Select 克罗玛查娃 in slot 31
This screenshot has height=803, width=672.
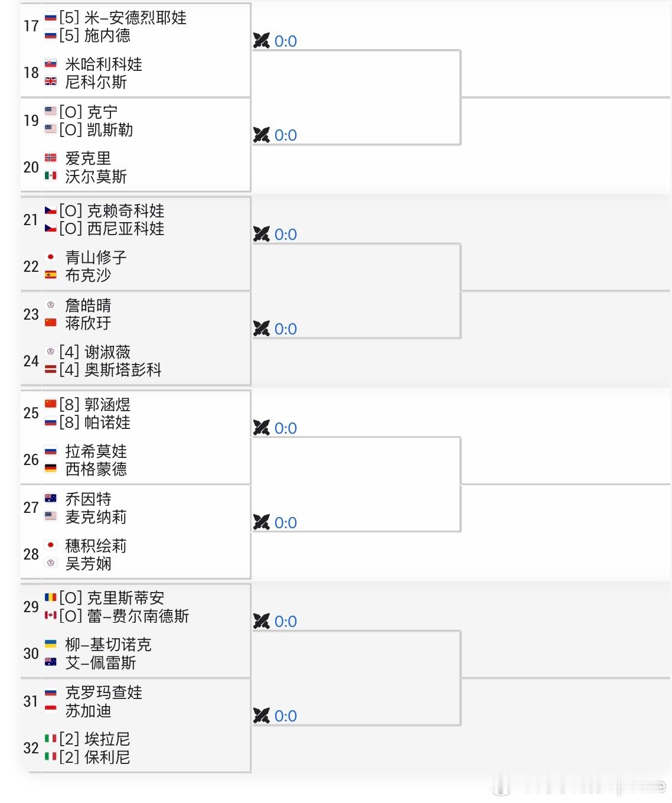[103, 693]
